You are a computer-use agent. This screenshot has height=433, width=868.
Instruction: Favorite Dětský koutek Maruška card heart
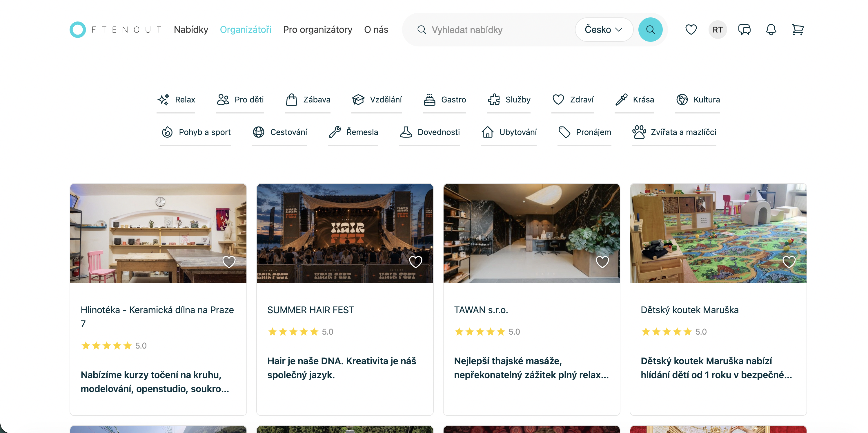point(789,262)
